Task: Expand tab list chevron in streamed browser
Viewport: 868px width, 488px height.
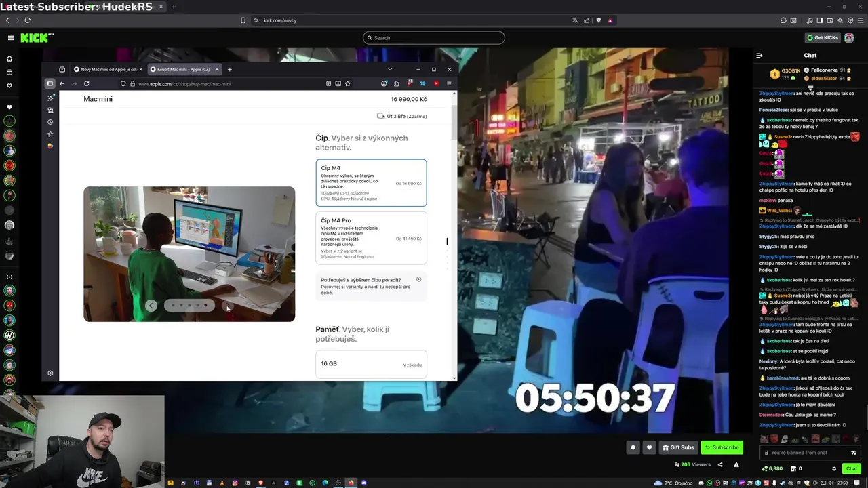Action: coord(390,69)
